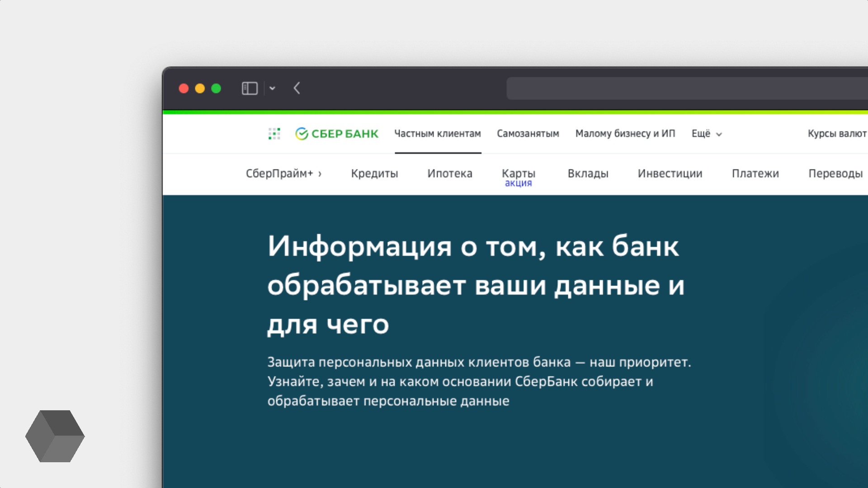Image resolution: width=868 pixels, height=488 pixels.
Task: Maximize the window with the green button
Action: point(216,89)
